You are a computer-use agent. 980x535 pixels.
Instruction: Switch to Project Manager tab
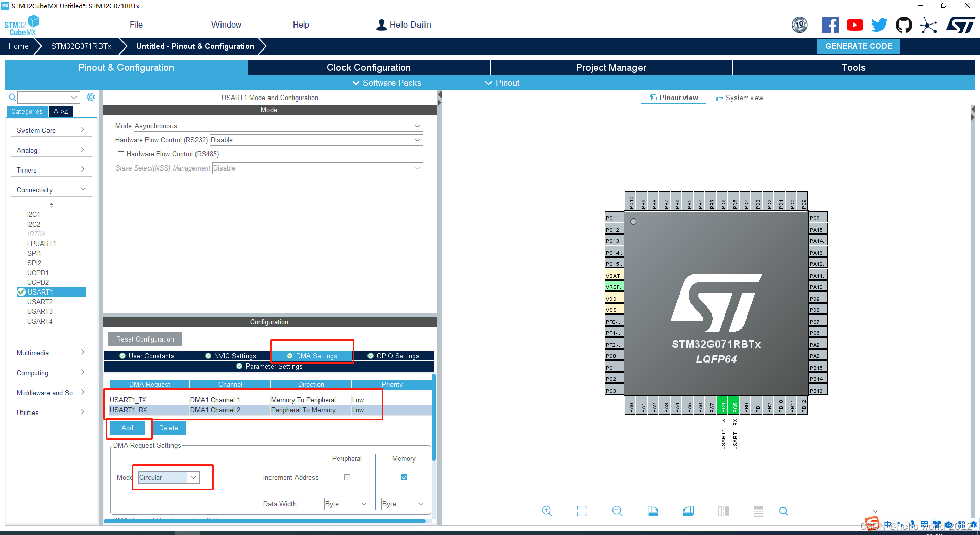611,67
